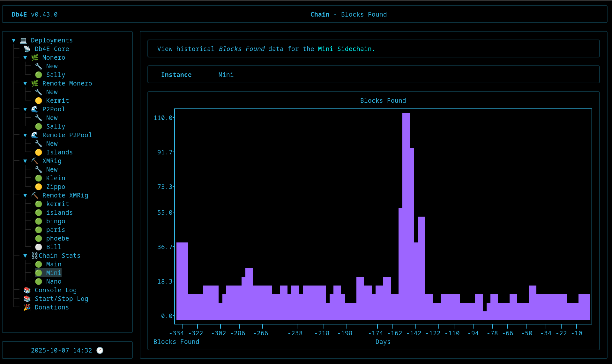Select the Kermit remote Monero deployment

pyautogui.click(x=57, y=100)
